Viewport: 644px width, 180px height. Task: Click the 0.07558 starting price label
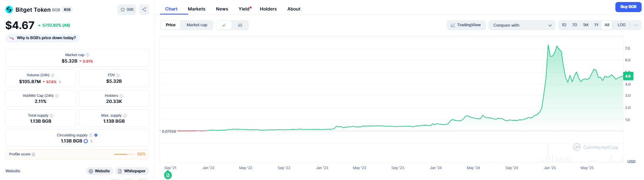click(x=169, y=131)
